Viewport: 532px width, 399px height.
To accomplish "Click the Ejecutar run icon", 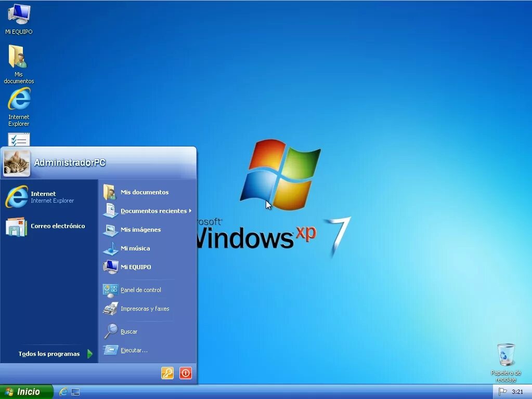I will pyautogui.click(x=111, y=350).
